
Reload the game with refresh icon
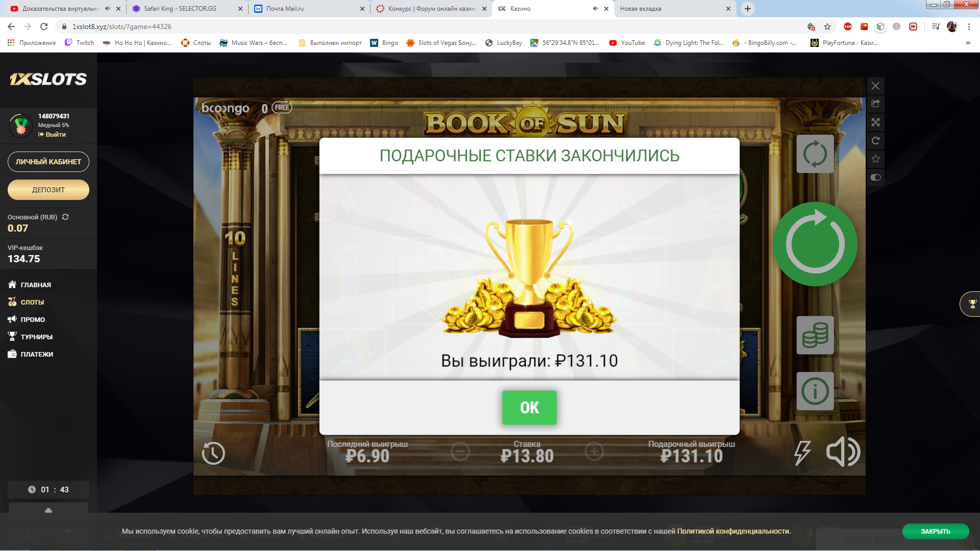click(876, 141)
